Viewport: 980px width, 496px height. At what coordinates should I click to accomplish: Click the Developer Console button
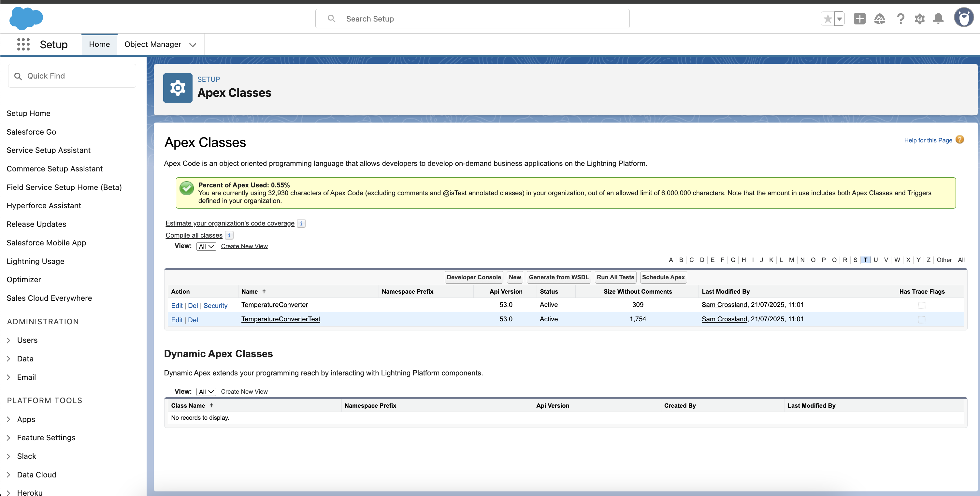pos(474,277)
